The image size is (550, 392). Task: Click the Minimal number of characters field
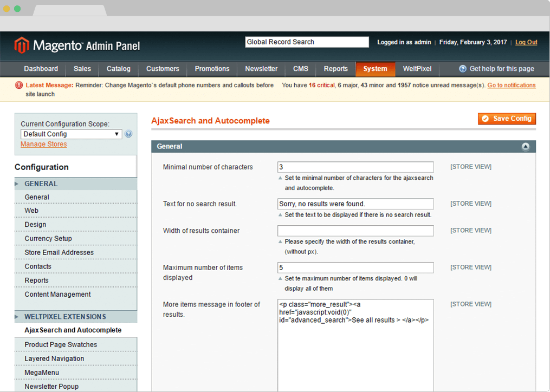(355, 167)
